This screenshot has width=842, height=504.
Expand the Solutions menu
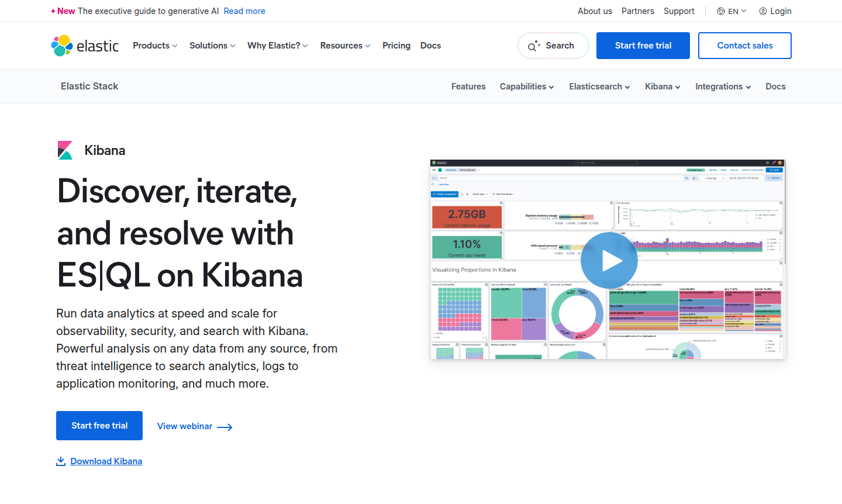pyautogui.click(x=212, y=45)
